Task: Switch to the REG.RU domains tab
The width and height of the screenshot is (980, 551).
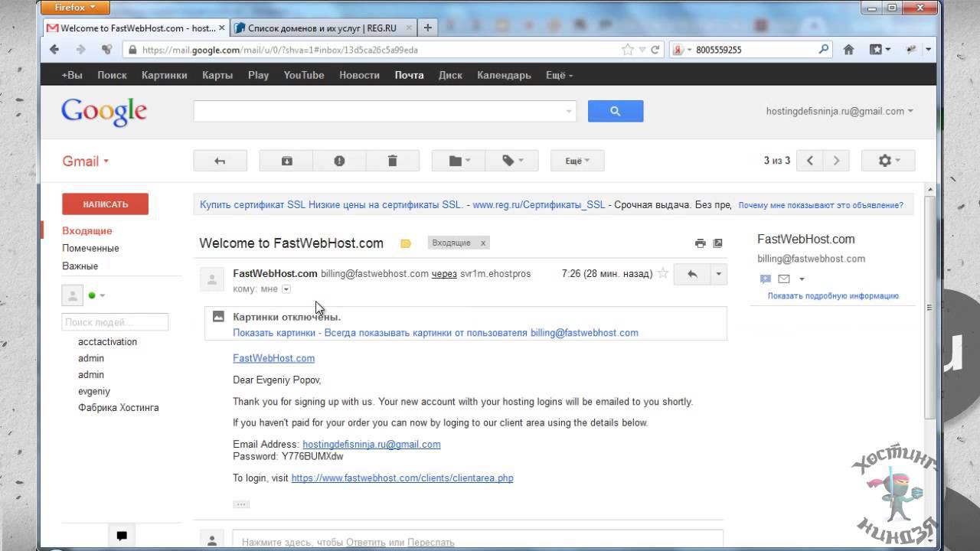Action: (x=322, y=28)
